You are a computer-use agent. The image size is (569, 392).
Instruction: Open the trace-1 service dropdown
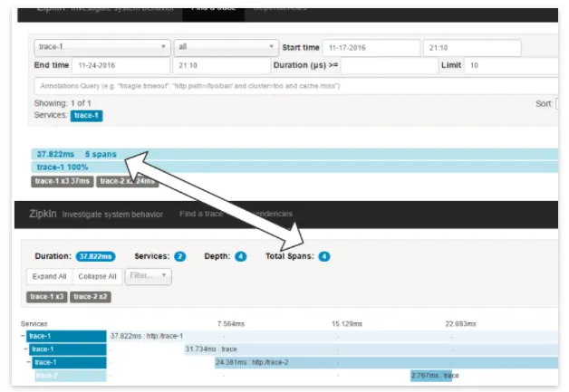[102, 47]
